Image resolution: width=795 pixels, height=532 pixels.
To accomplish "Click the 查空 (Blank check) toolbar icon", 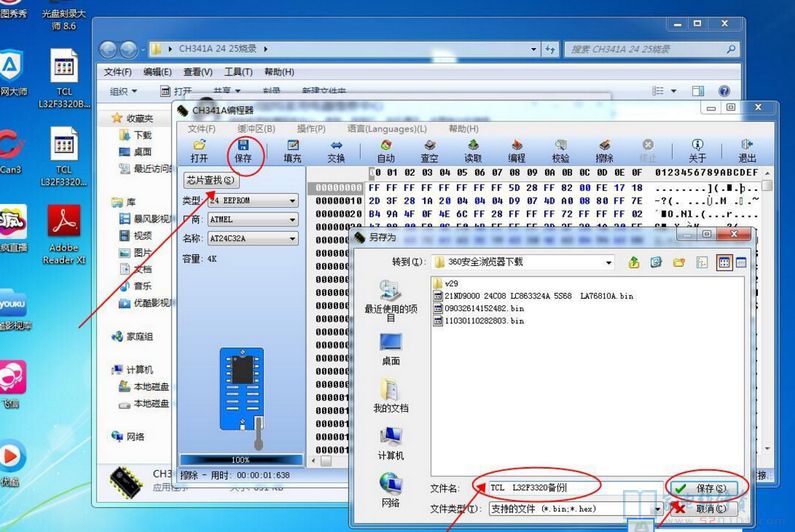I will pyautogui.click(x=429, y=151).
